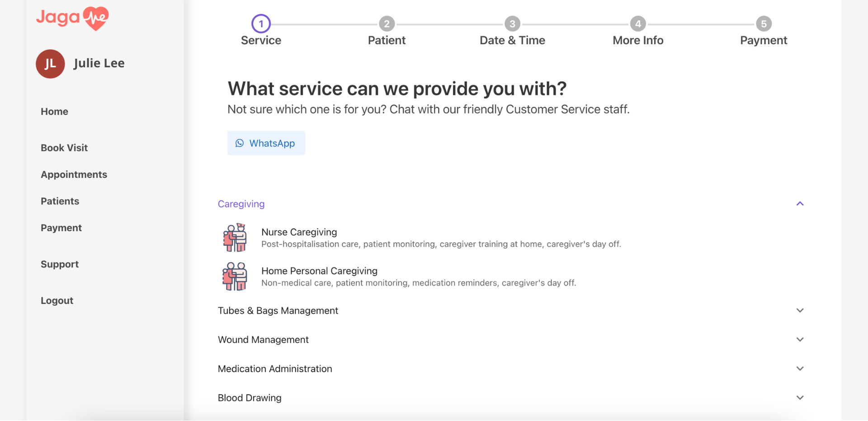Expand the Wound Management section
868x421 pixels.
tap(800, 340)
